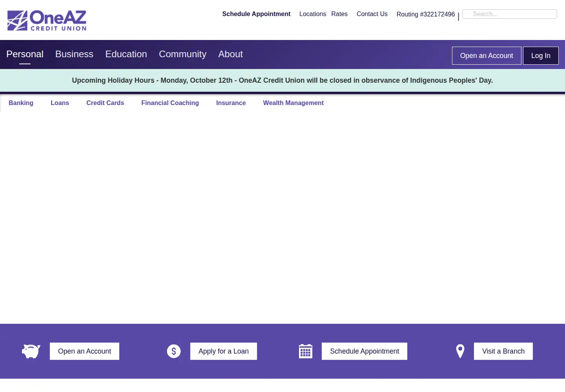The width and height of the screenshot is (565, 392).
Task: Open the Community section
Action: point(182,54)
